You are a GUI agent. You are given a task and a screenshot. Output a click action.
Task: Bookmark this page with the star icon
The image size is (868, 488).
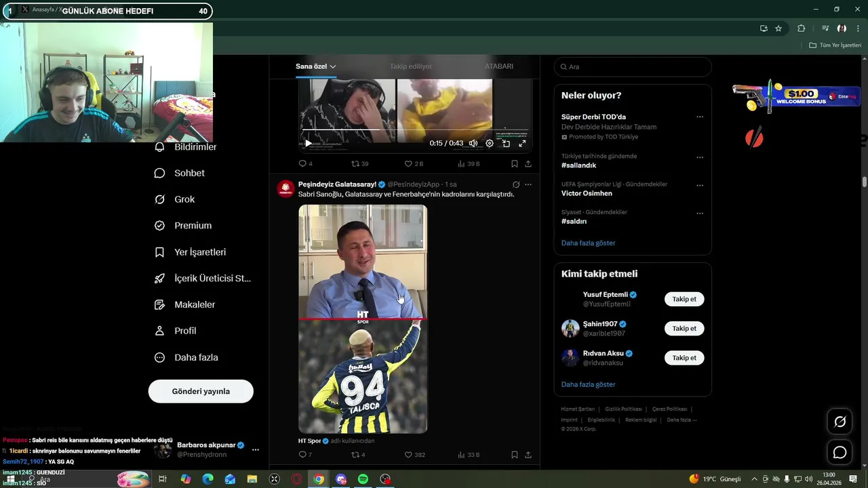pyautogui.click(x=778, y=28)
